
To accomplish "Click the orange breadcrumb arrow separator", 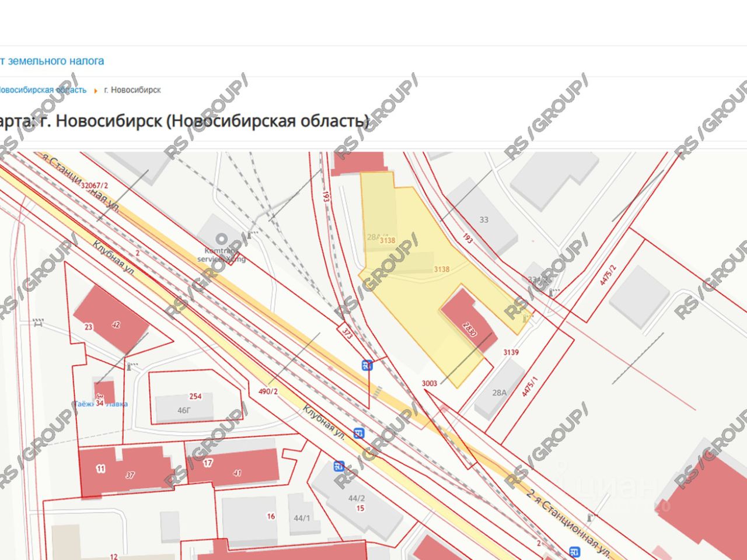I will click(x=96, y=90).
